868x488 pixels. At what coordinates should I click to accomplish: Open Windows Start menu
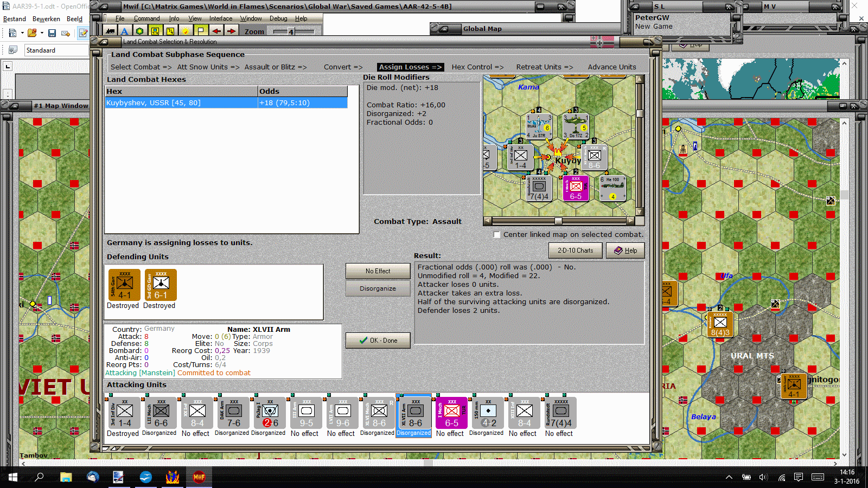(13, 477)
